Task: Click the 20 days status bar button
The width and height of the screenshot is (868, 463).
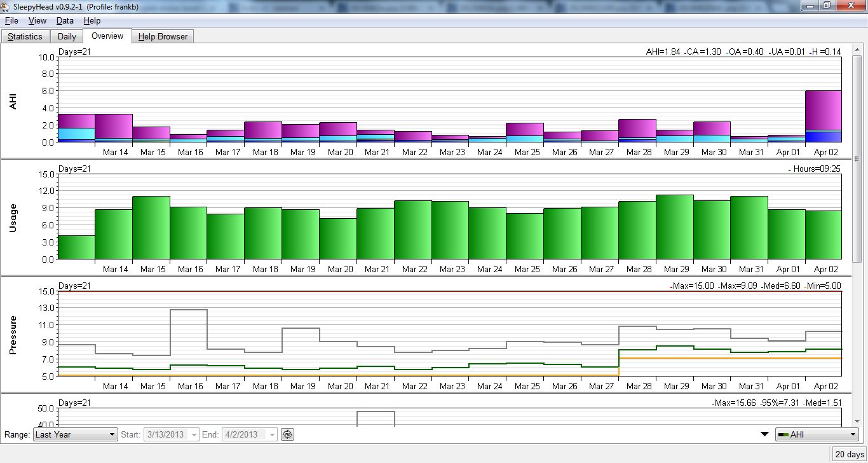Action: [x=849, y=454]
